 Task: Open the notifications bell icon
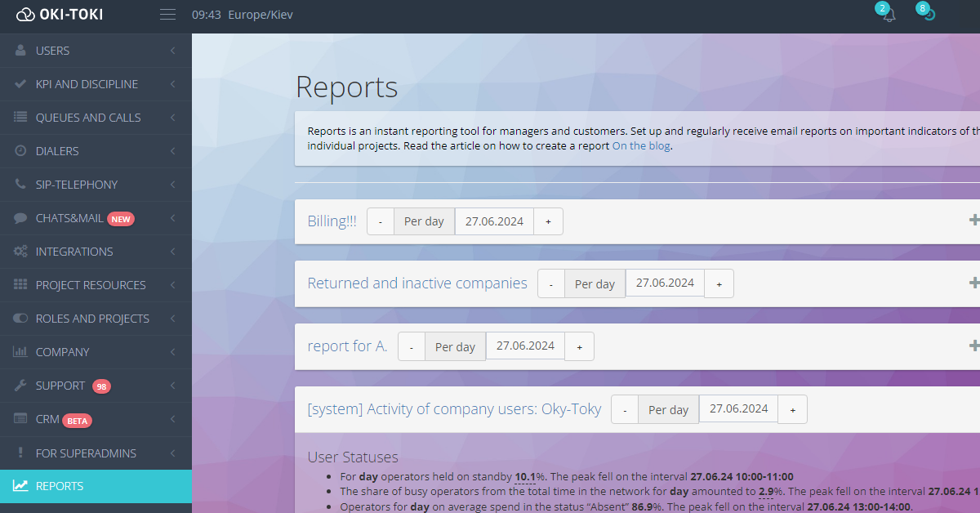tap(889, 16)
